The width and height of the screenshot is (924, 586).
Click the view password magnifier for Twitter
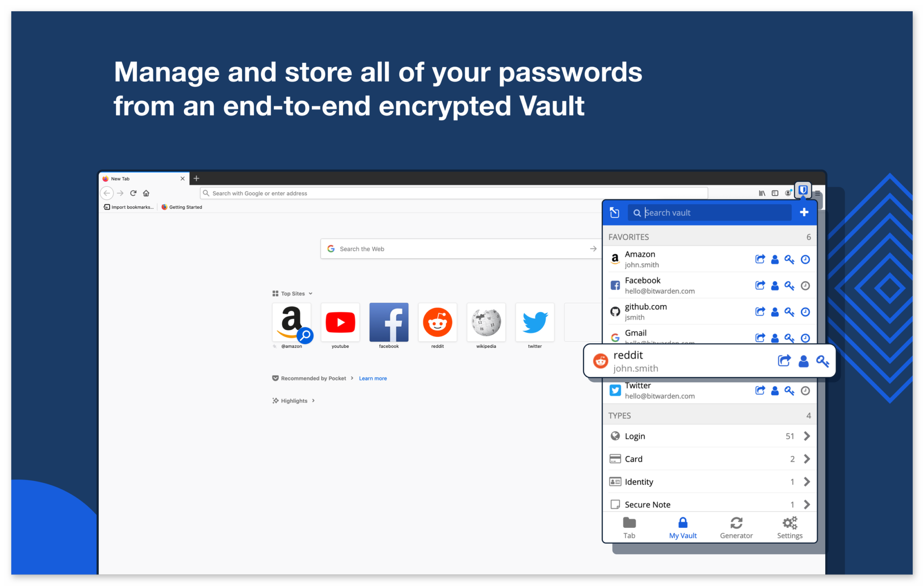click(789, 390)
